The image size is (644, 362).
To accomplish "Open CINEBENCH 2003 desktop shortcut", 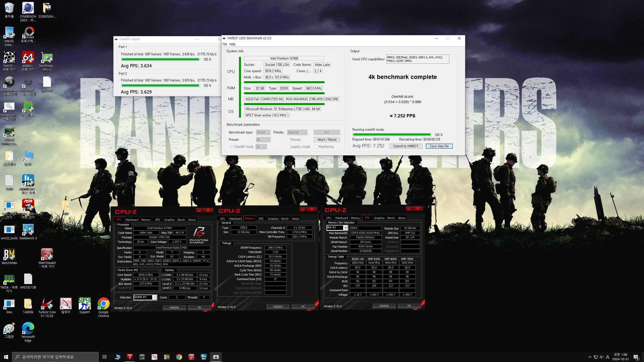I will tap(28, 12).
